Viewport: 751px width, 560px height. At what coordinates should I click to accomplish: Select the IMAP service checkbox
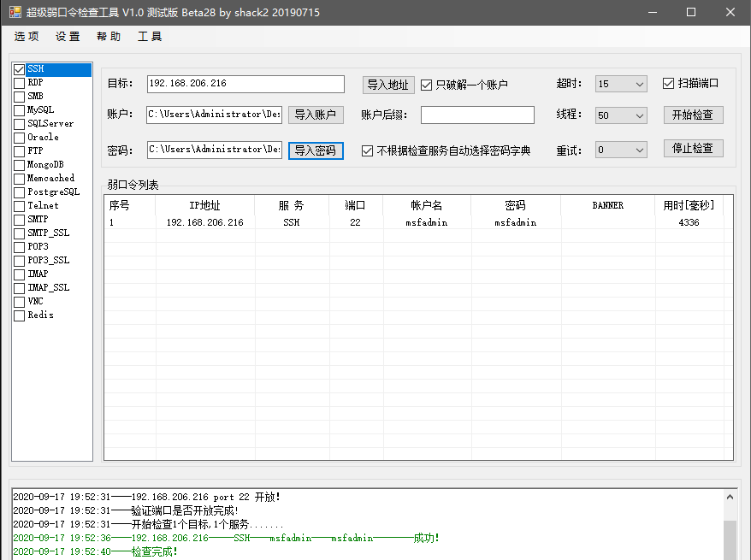click(x=19, y=274)
